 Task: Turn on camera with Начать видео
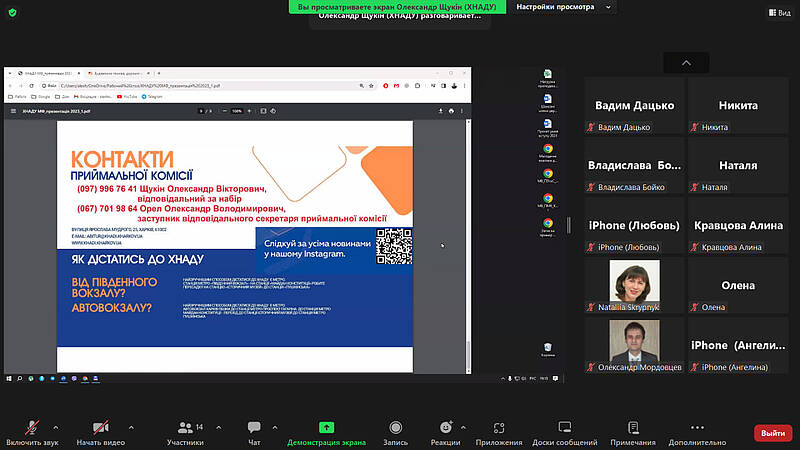(100, 427)
